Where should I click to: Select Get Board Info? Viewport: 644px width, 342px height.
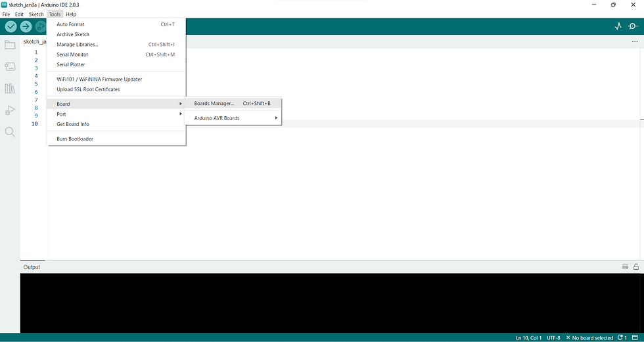click(x=117, y=124)
